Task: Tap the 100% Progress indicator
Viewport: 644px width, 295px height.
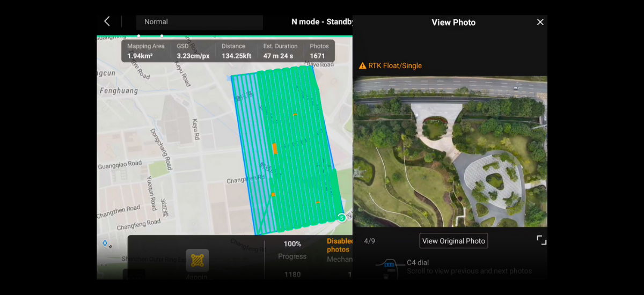Action: 292,250
